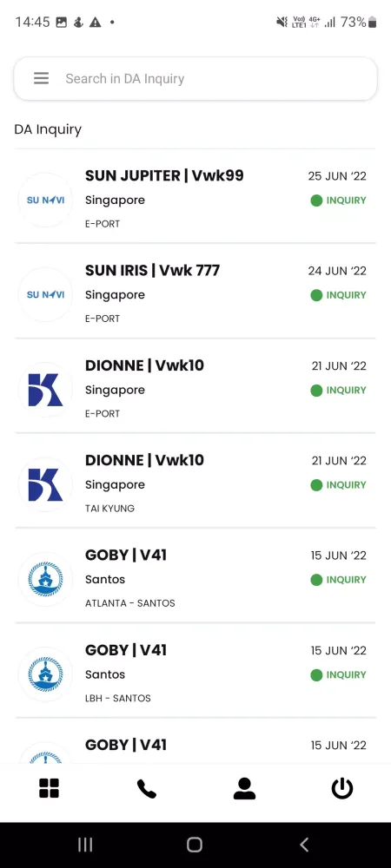Tap the SU NAVI logo for SUN JUPITER
The height and width of the screenshot is (868, 391).
[x=45, y=200]
